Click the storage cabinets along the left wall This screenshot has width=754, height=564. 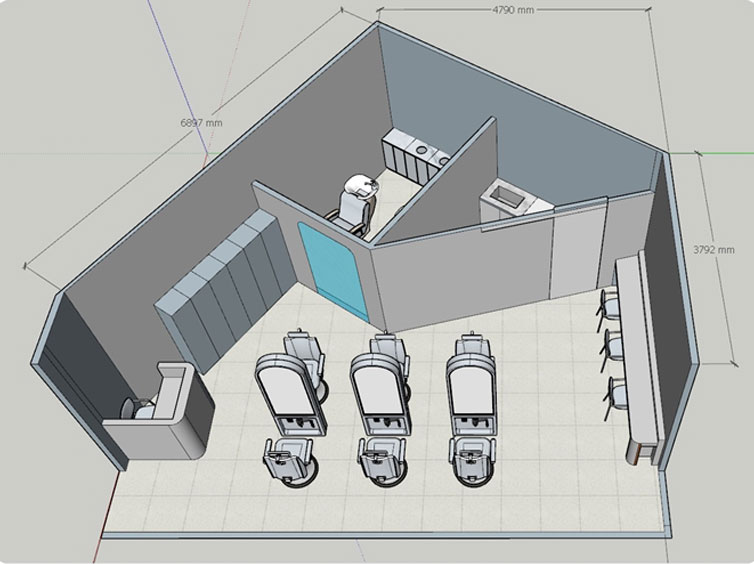click(226, 285)
